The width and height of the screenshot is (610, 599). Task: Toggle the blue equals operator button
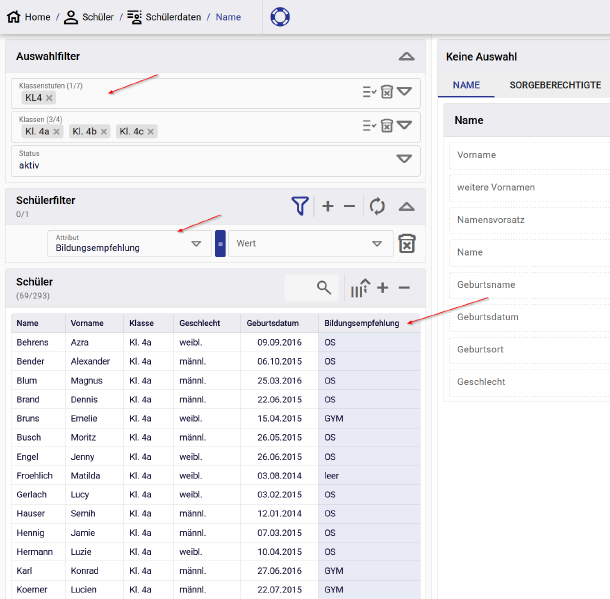coord(220,244)
